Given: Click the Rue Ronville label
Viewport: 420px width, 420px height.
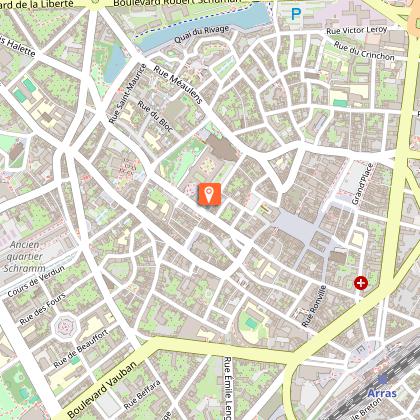Looking at the screenshot, I should click(314, 306).
